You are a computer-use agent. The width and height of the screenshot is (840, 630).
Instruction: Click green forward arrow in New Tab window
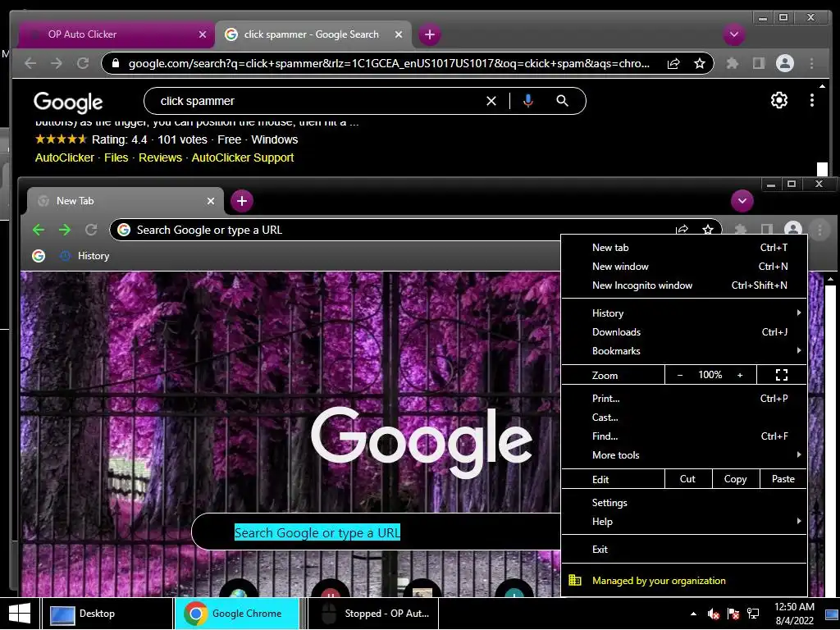[65, 230]
